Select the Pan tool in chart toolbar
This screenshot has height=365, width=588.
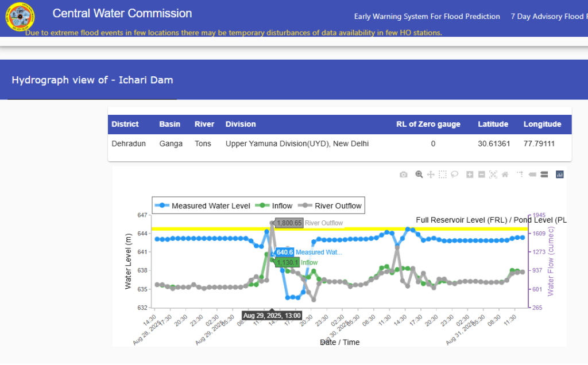pyautogui.click(x=431, y=174)
